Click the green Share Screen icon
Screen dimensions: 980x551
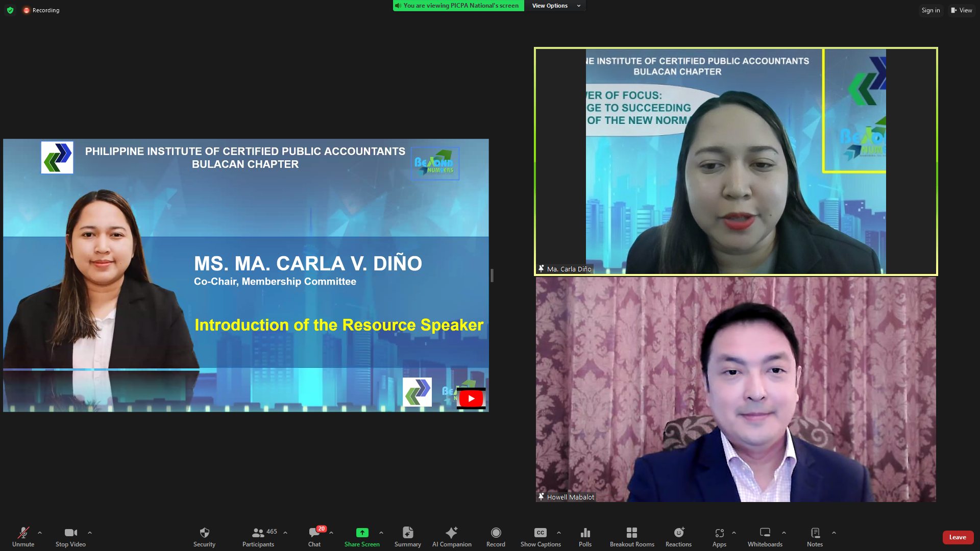coord(362,533)
